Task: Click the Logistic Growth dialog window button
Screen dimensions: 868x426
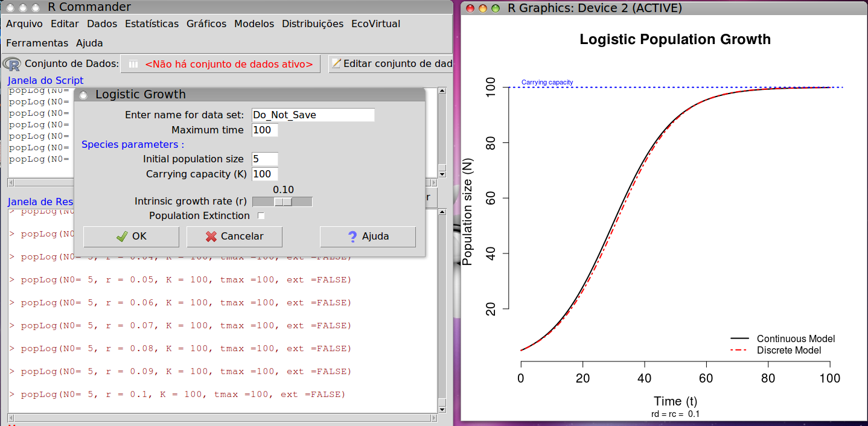Action: point(83,95)
